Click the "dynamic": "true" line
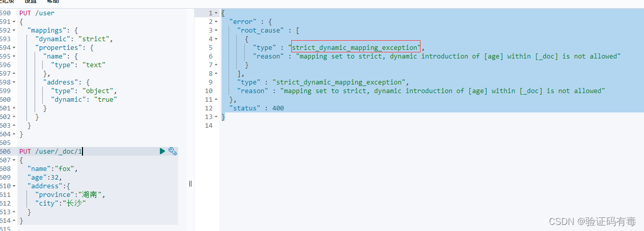 click(84, 100)
